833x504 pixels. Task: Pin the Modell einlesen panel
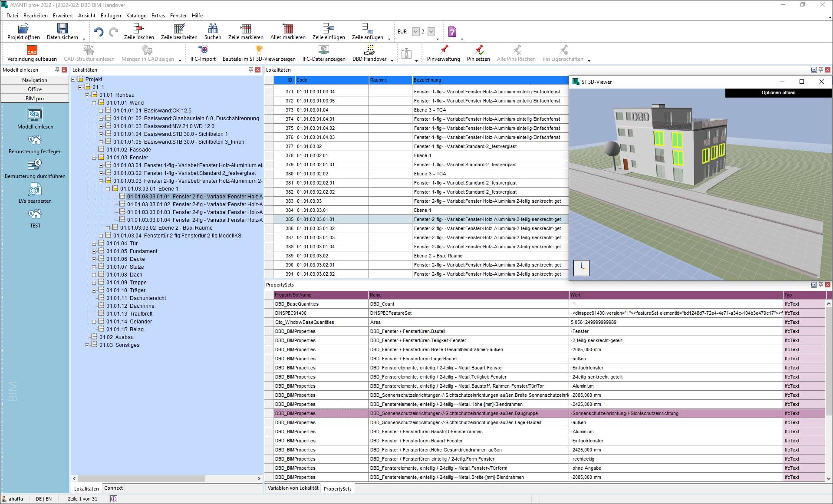coord(57,70)
